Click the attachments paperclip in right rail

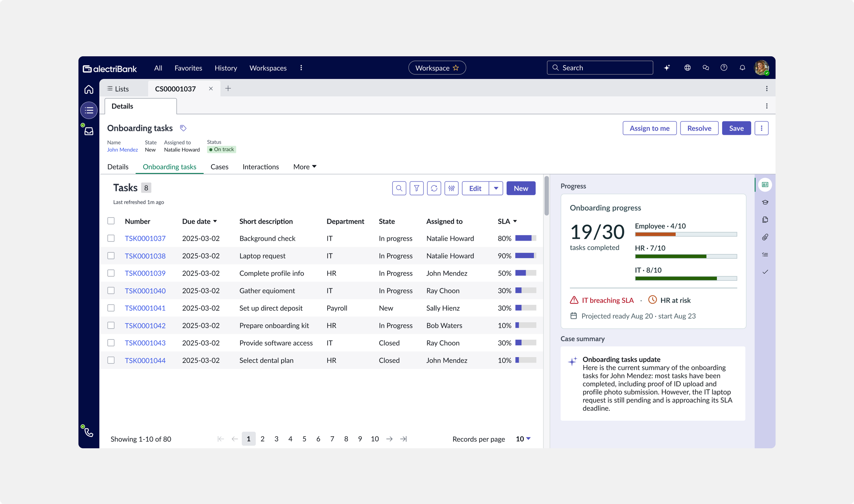tap(765, 237)
